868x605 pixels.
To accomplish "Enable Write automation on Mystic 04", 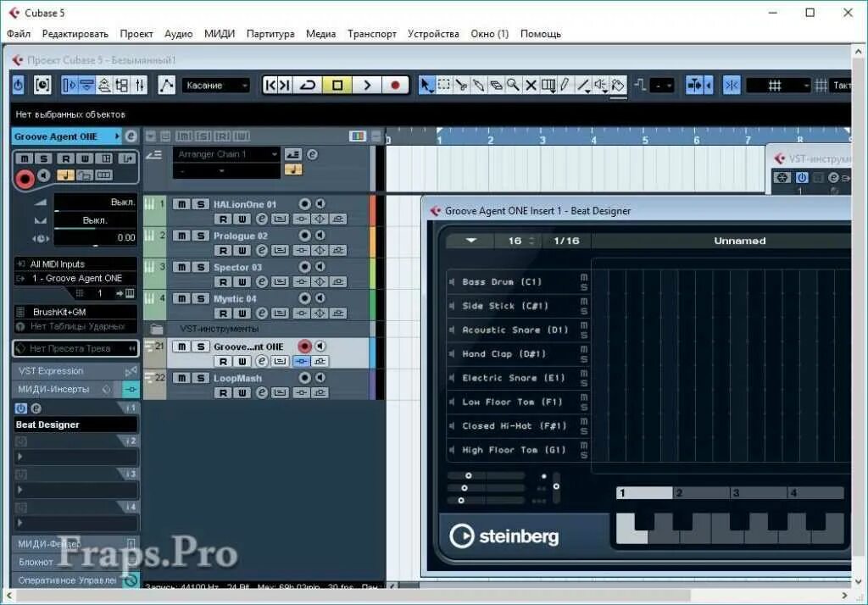I will (242, 314).
